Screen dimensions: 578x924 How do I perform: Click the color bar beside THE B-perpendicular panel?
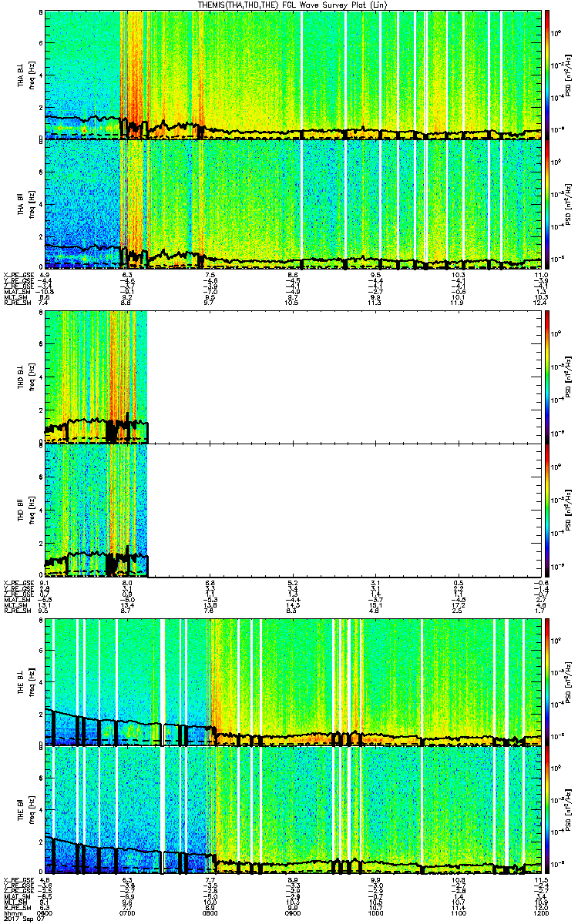547,682
